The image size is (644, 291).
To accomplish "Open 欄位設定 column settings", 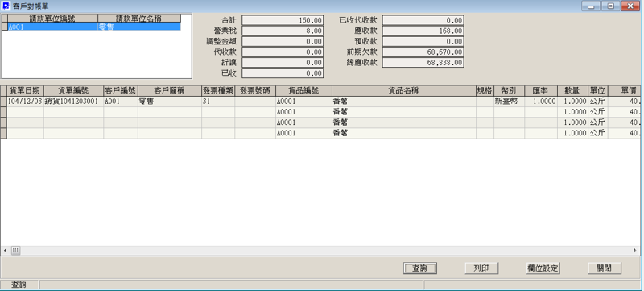I will [543, 268].
